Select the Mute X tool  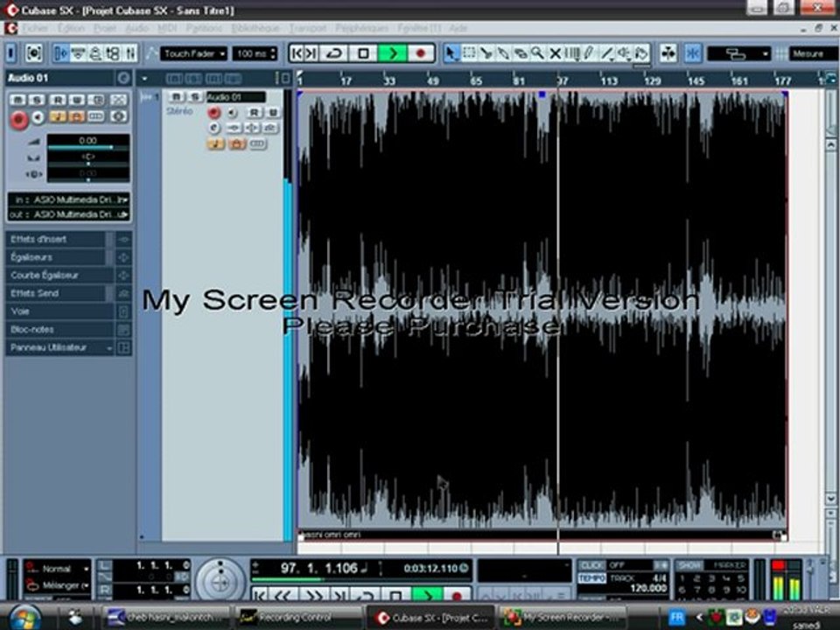click(x=555, y=53)
